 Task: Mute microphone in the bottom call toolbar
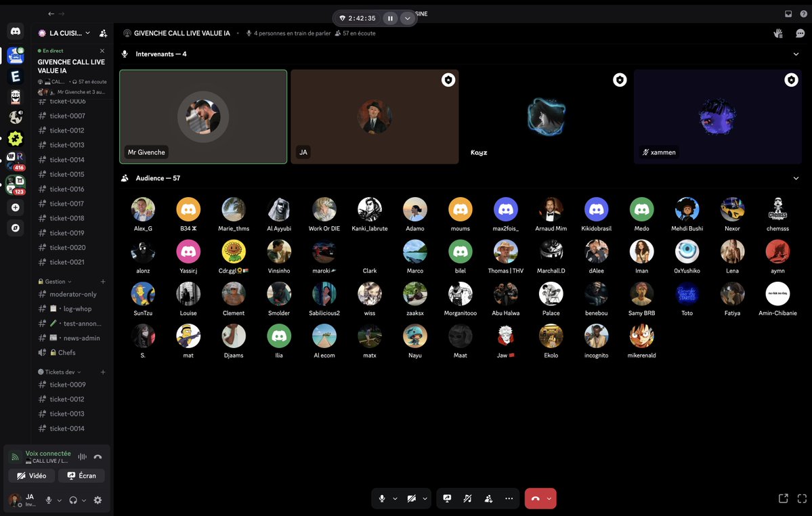pyautogui.click(x=382, y=498)
